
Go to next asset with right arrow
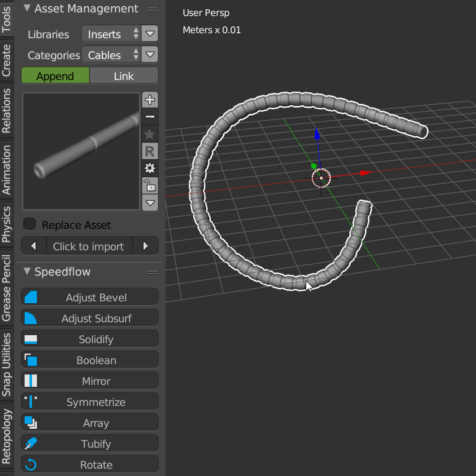(146, 246)
